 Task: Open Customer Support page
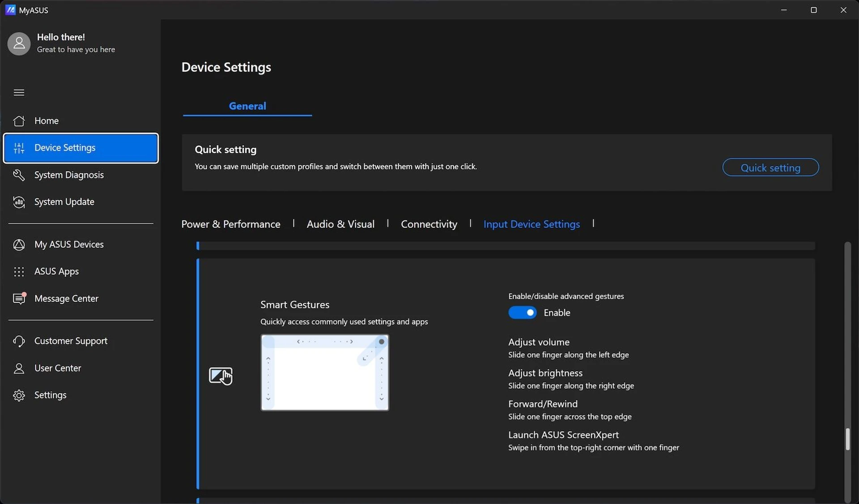pos(81,341)
